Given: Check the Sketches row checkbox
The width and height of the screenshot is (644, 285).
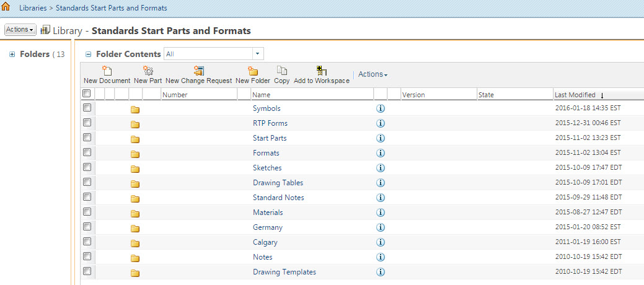Looking at the screenshot, I should [x=87, y=167].
